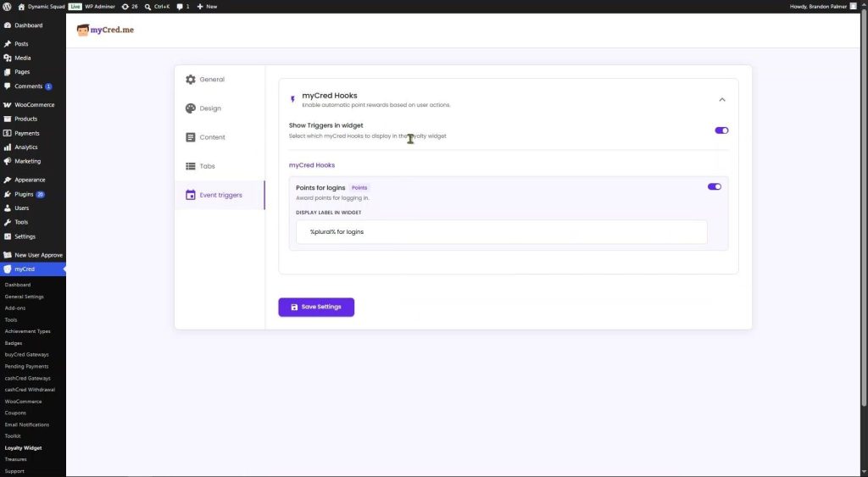
Task: Click the Posts pin icon
Action: pyautogui.click(x=7, y=44)
